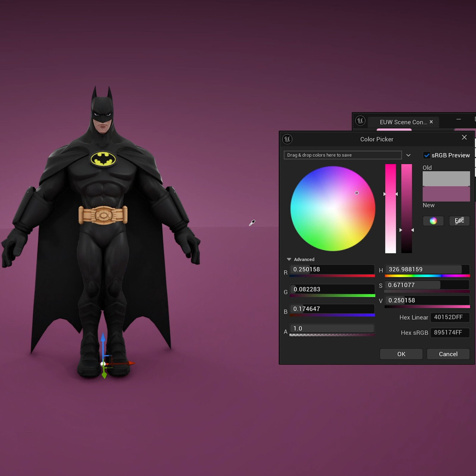
Task: Click the H hue field 326.988159
Action: (x=427, y=269)
